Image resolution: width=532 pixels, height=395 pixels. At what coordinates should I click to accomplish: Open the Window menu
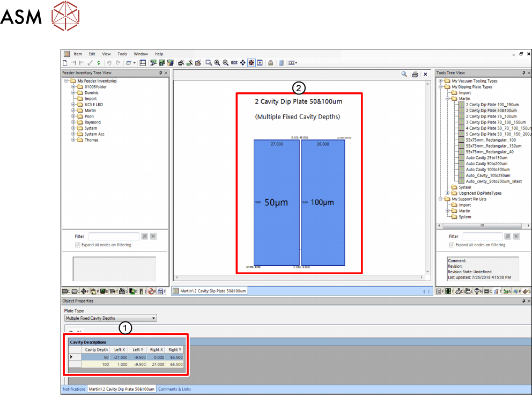pos(141,54)
